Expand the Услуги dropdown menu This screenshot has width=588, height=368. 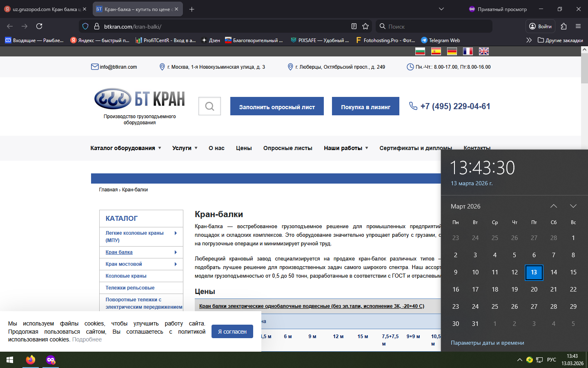point(185,148)
